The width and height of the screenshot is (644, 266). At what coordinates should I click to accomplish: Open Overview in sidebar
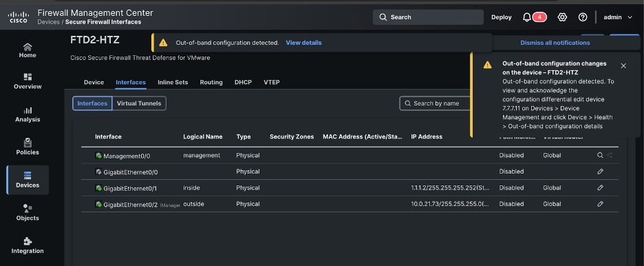click(28, 81)
